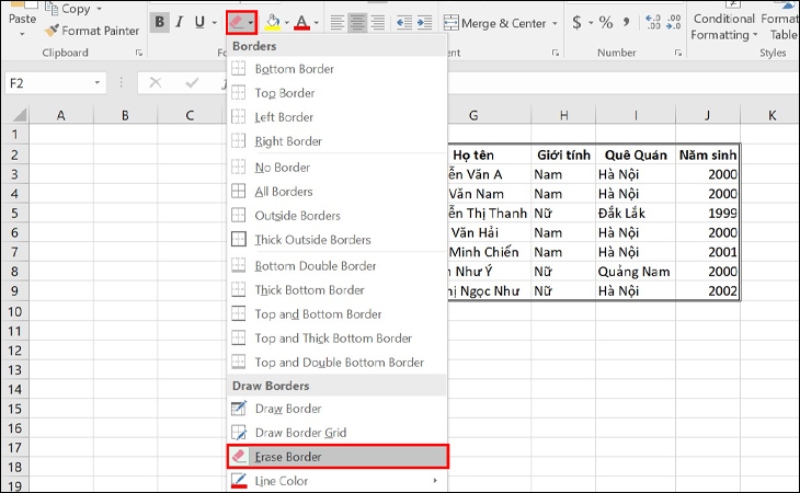Increase indent in ribbon
Image resolution: width=800 pixels, height=493 pixels.
424,22
